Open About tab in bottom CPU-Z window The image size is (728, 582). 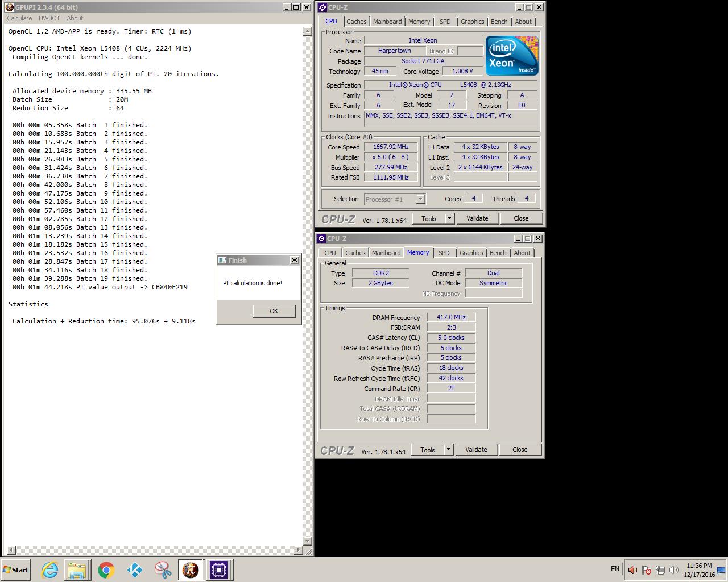click(522, 253)
